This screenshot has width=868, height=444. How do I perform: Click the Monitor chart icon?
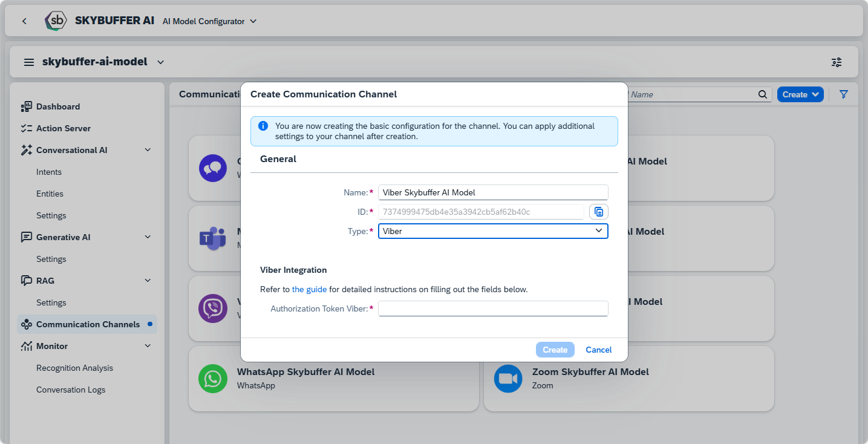[26, 346]
